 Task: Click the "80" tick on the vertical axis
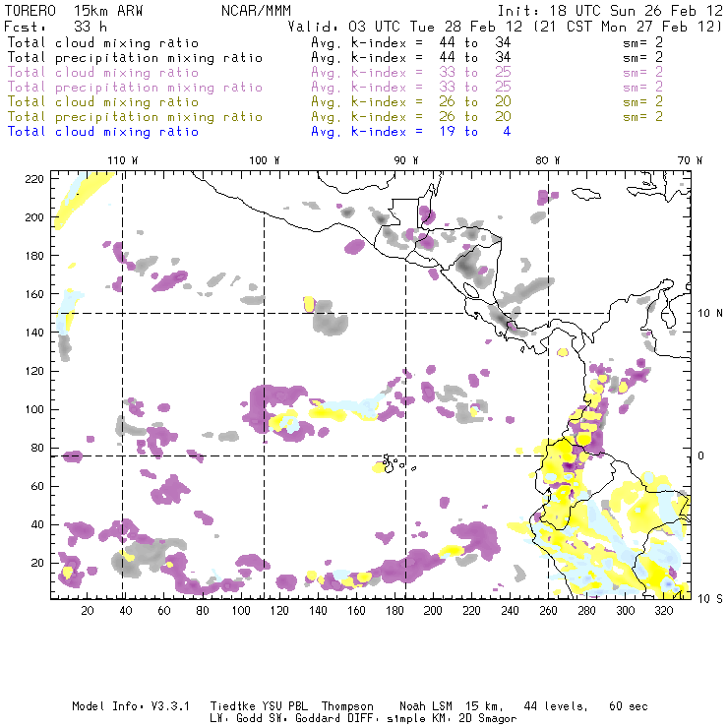37,448
